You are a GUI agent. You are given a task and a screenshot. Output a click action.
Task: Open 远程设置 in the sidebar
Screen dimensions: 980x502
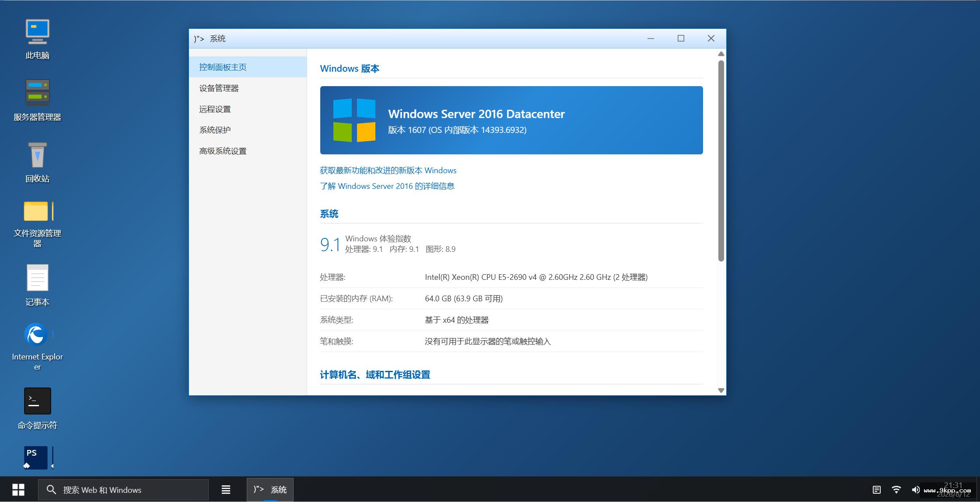click(248, 109)
